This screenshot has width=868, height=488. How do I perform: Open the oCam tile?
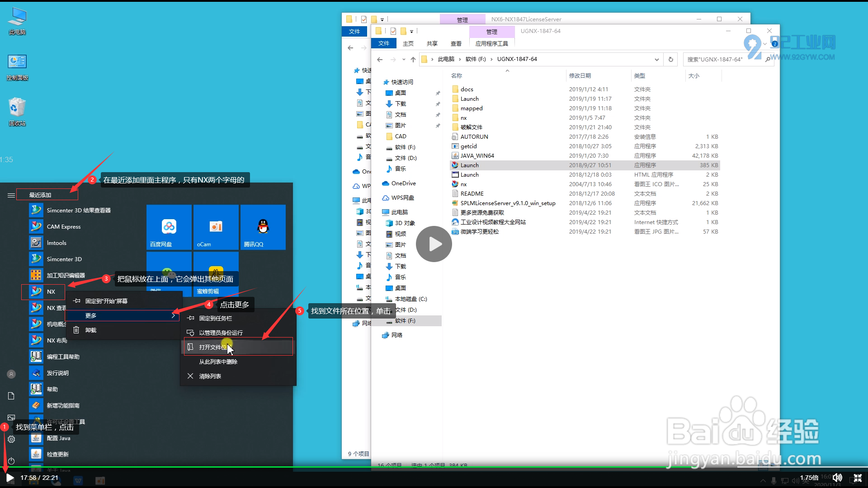(x=216, y=227)
